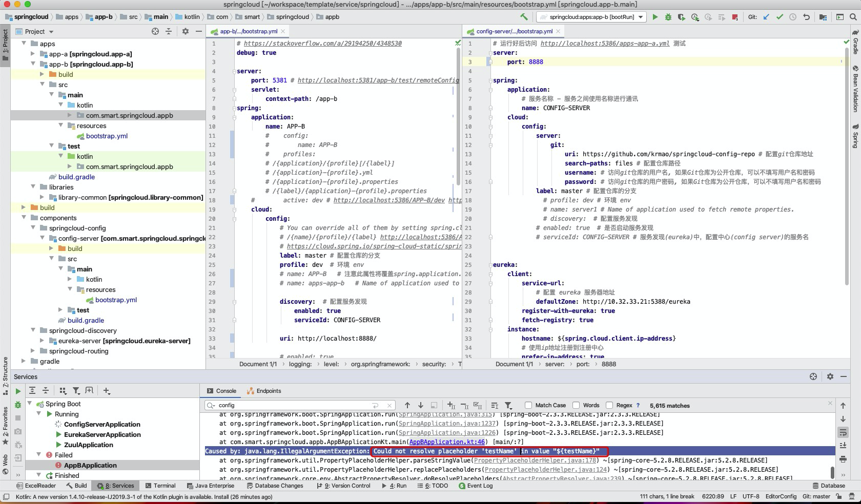This screenshot has height=504, width=861.
Task: Open Search Everywhere with the magnifier icon
Action: 853,17
